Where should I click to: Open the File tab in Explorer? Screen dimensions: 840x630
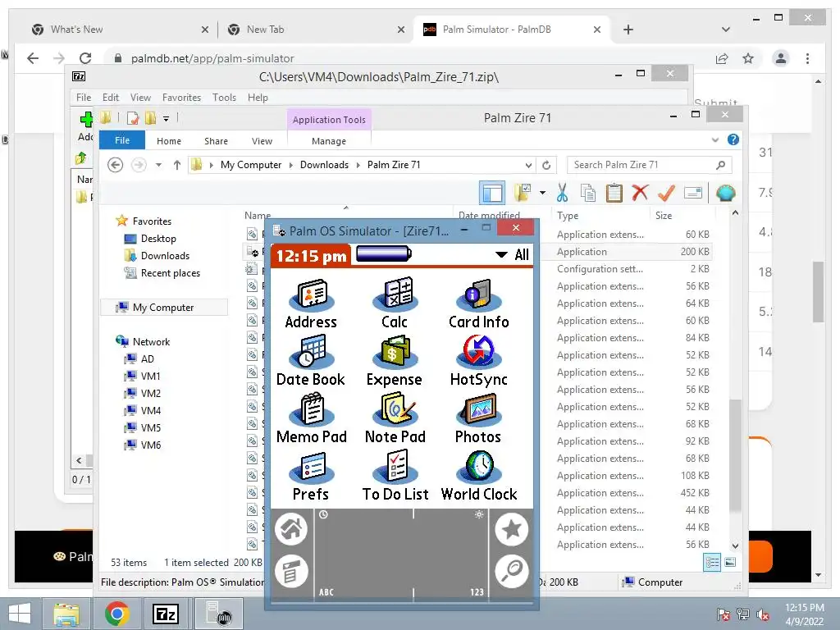click(x=122, y=140)
